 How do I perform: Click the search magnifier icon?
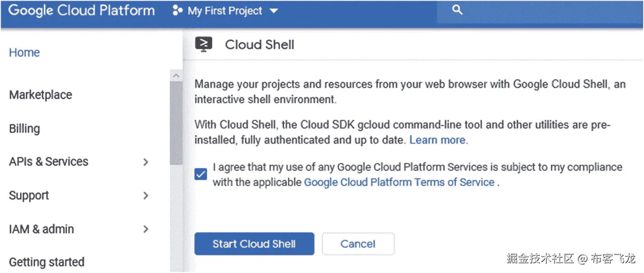pos(457,10)
